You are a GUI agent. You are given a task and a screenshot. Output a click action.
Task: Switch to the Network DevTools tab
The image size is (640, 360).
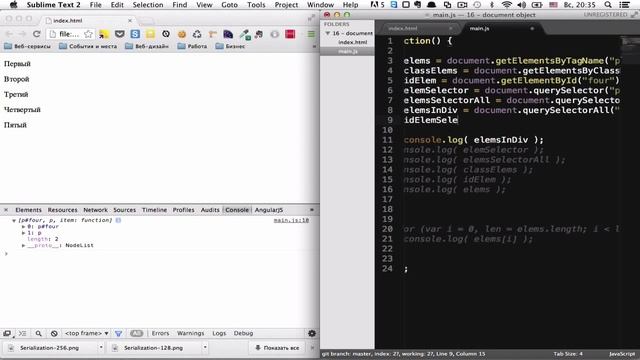pos(96,210)
